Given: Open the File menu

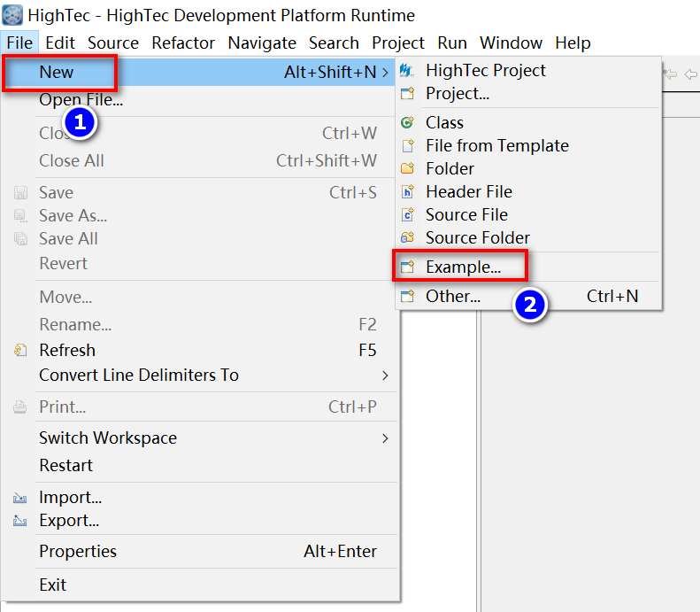Looking at the screenshot, I should coord(19,43).
